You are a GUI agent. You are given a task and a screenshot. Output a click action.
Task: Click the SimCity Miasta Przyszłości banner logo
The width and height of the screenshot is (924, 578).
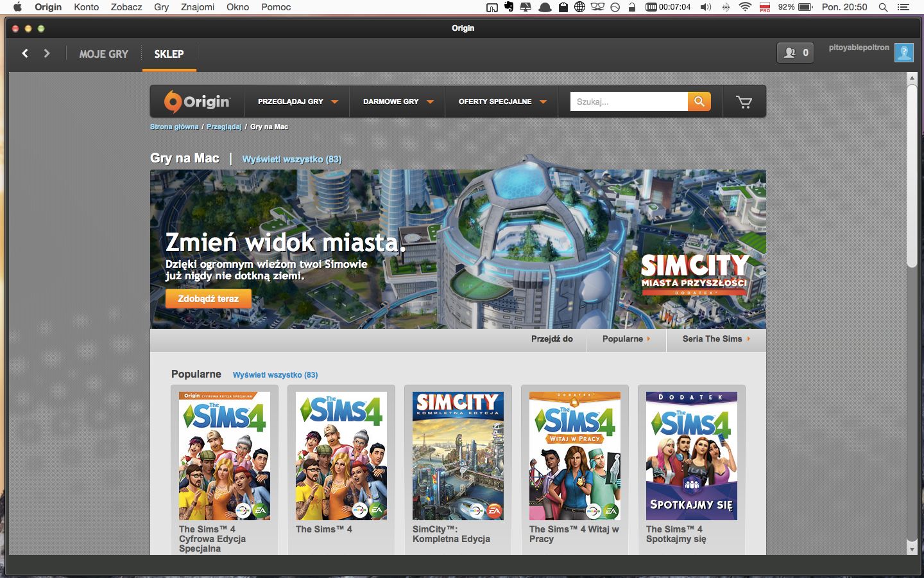[x=695, y=274]
